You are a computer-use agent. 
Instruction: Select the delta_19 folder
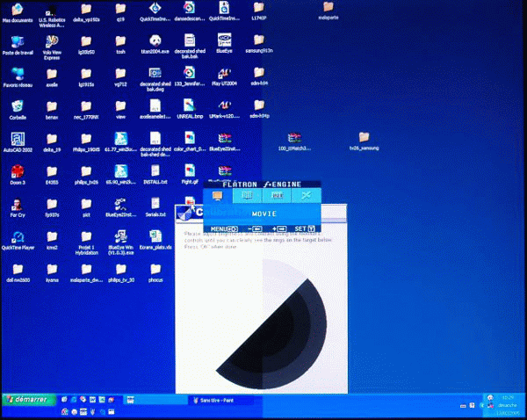52,143
